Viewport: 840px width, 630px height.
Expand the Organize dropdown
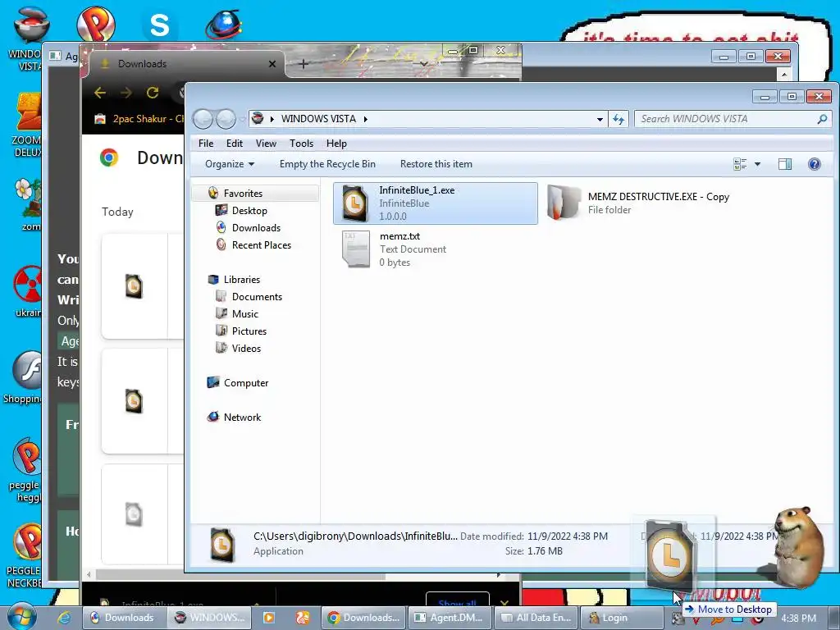point(230,164)
